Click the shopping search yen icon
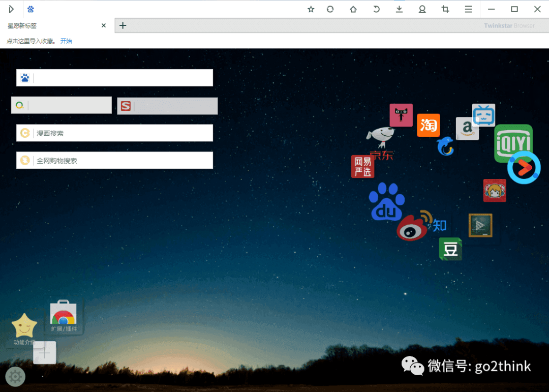This screenshot has width=549, height=392. (x=25, y=161)
